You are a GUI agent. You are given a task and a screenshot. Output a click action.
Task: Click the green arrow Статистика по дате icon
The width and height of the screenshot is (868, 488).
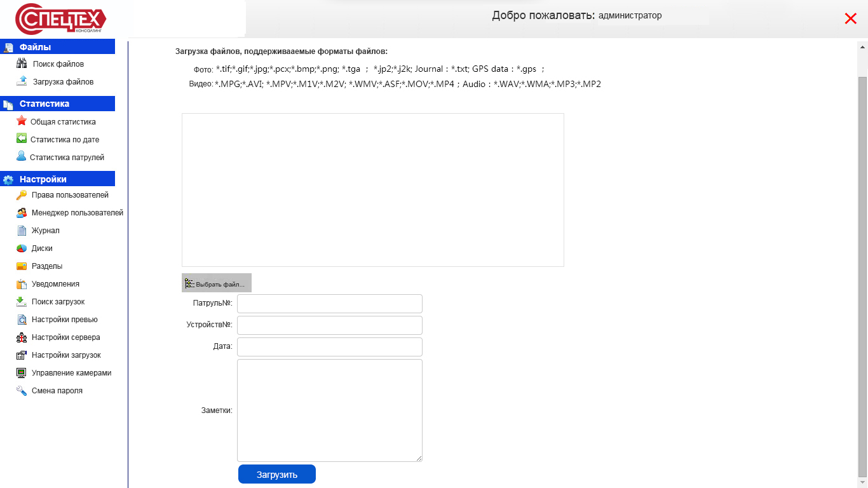(22, 139)
